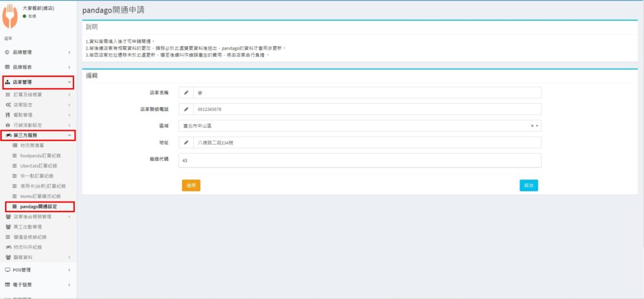
Task: Click the pencil icon beside 地址 field
Action: pos(186,142)
